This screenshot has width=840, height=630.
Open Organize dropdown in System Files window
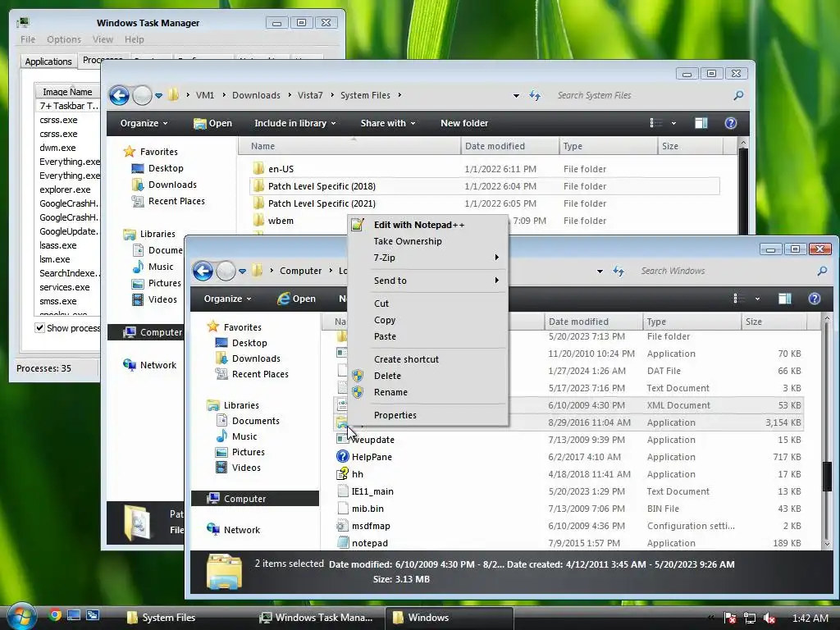144,123
